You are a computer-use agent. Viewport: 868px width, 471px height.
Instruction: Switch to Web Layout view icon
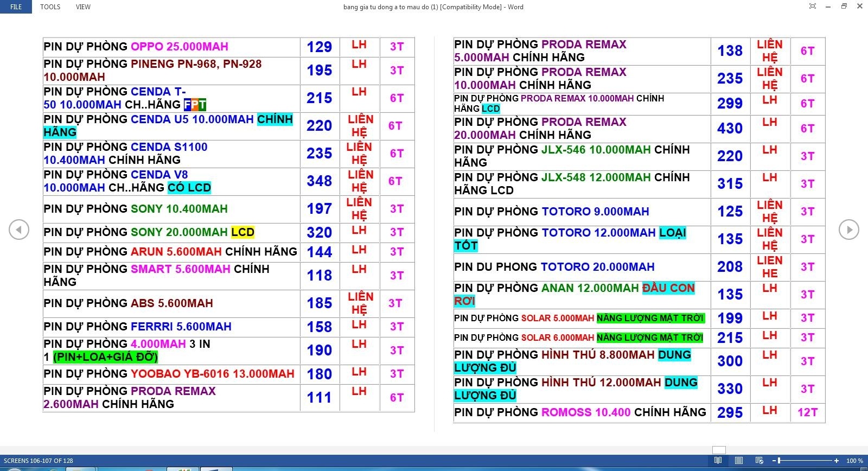point(759,461)
